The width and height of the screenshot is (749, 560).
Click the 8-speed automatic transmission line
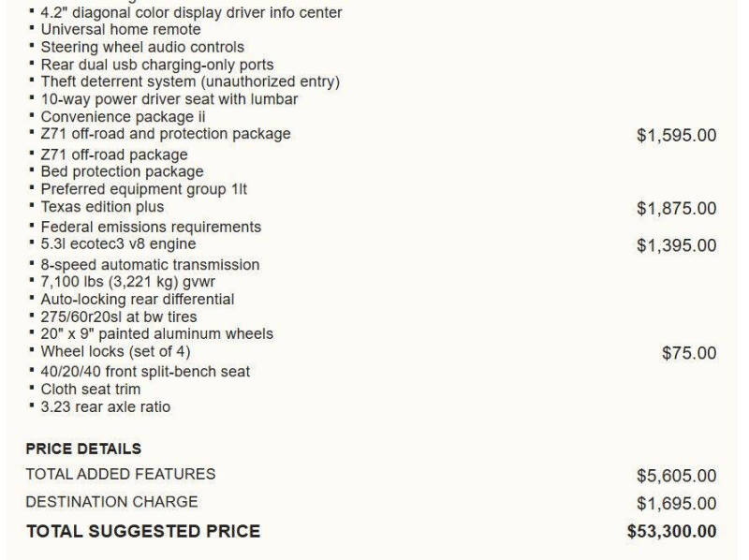pyautogui.click(x=150, y=265)
